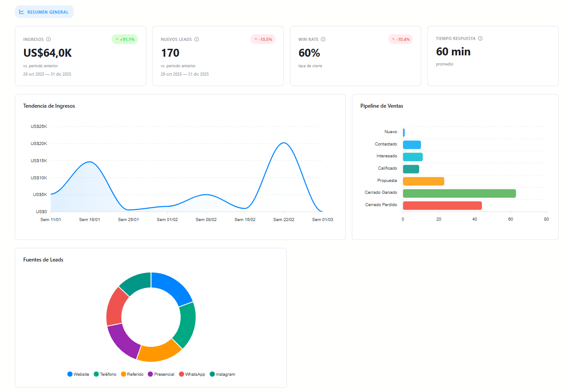Click the blue dot beside Website legend label
568x392 pixels.
69,374
